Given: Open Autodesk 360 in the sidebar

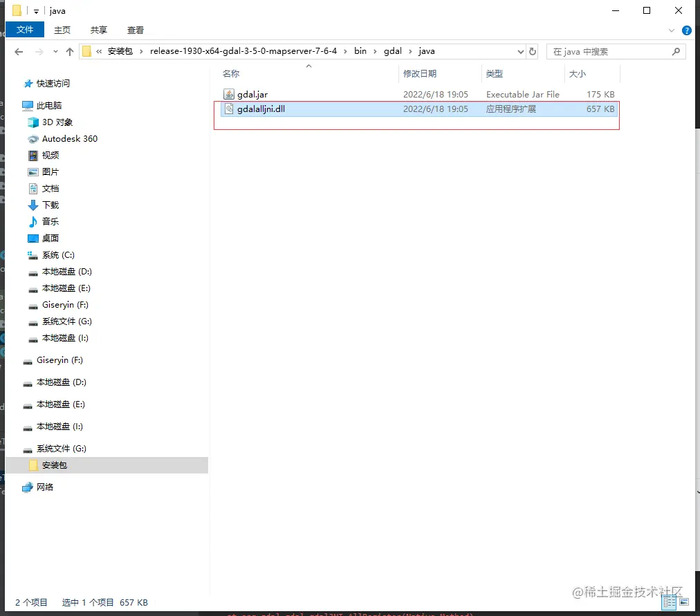Looking at the screenshot, I should click(x=70, y=139).
